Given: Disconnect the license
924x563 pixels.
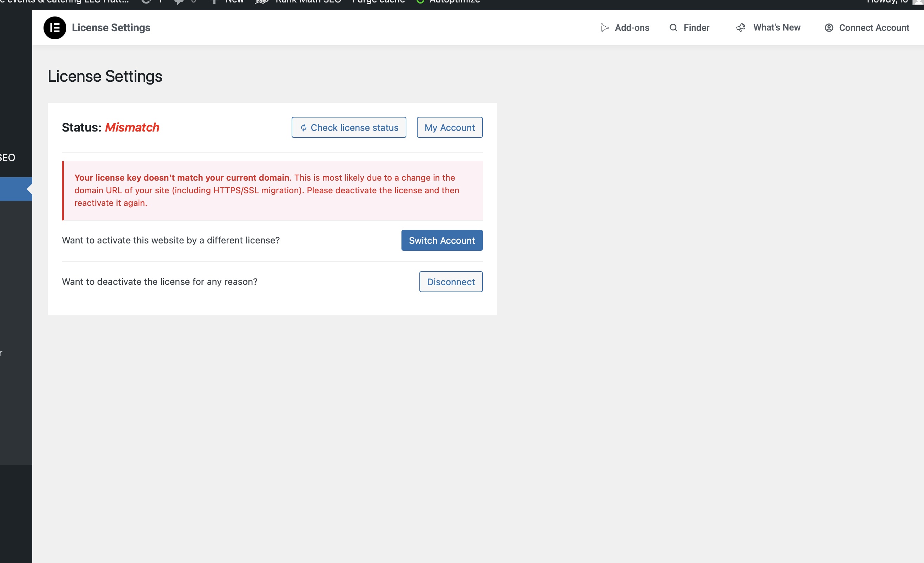Looking at the screenshot, I should [450, 281].
